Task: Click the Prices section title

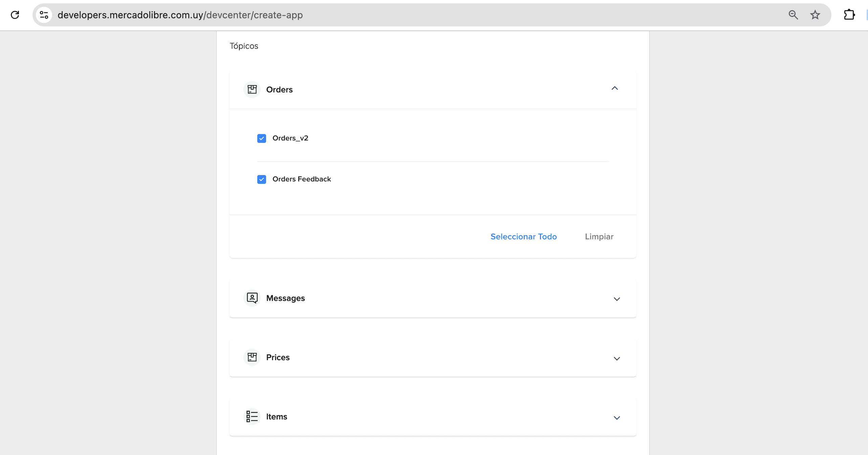Action: click(278, 357)
